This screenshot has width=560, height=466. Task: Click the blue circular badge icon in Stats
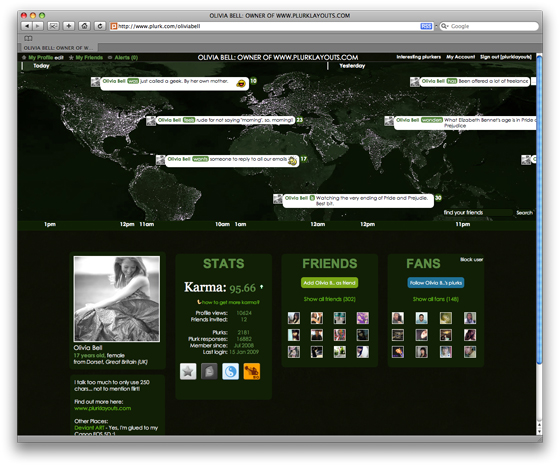(230, 372)
